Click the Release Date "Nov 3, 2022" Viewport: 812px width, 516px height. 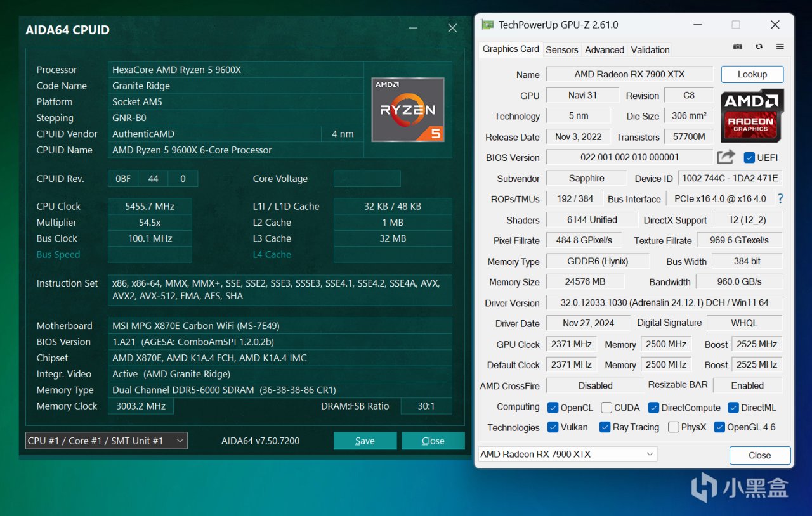[x=578, y=137]
